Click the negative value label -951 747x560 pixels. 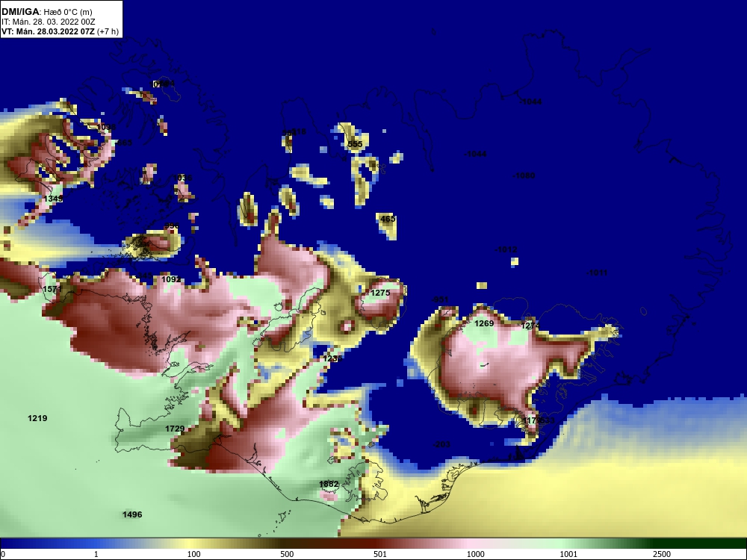point(440,299)
